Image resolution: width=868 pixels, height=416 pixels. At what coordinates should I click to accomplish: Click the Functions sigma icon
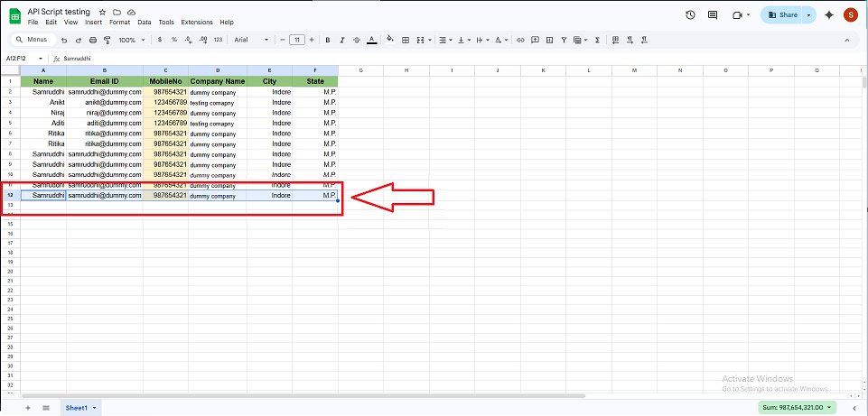point(597,40)
